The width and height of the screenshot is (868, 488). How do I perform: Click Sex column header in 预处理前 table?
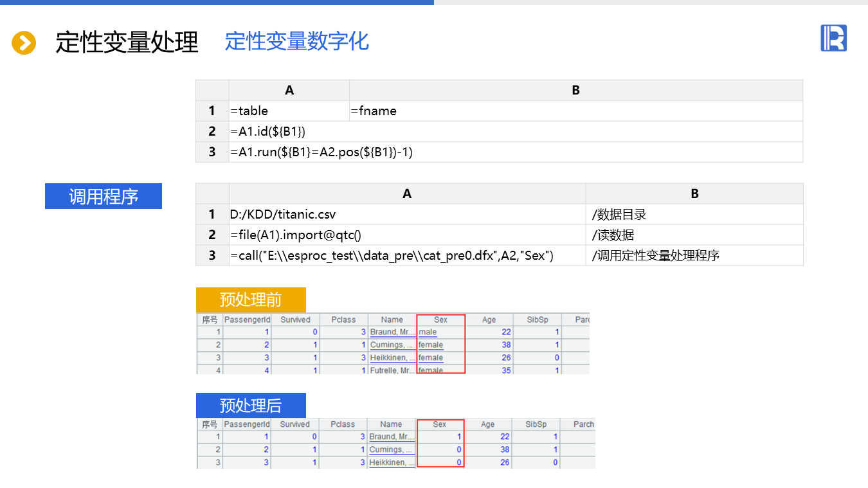point(440,320)
